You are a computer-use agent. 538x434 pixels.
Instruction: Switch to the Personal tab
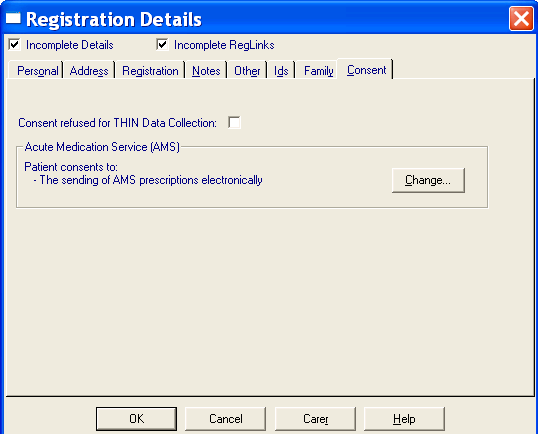(37, 71)
